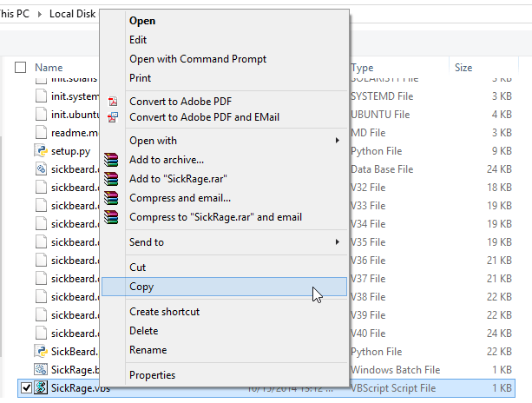Choose Rename from the context menu

tap(148, 350)
